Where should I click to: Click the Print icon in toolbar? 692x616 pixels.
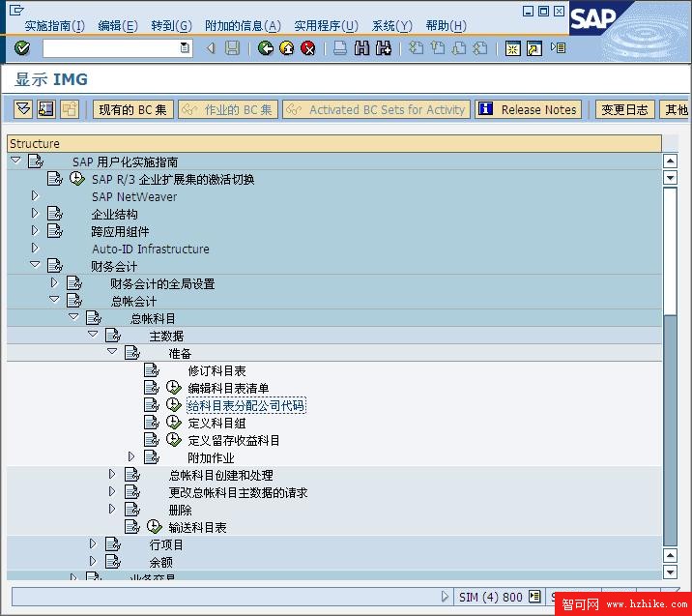(x=340, y=47)
